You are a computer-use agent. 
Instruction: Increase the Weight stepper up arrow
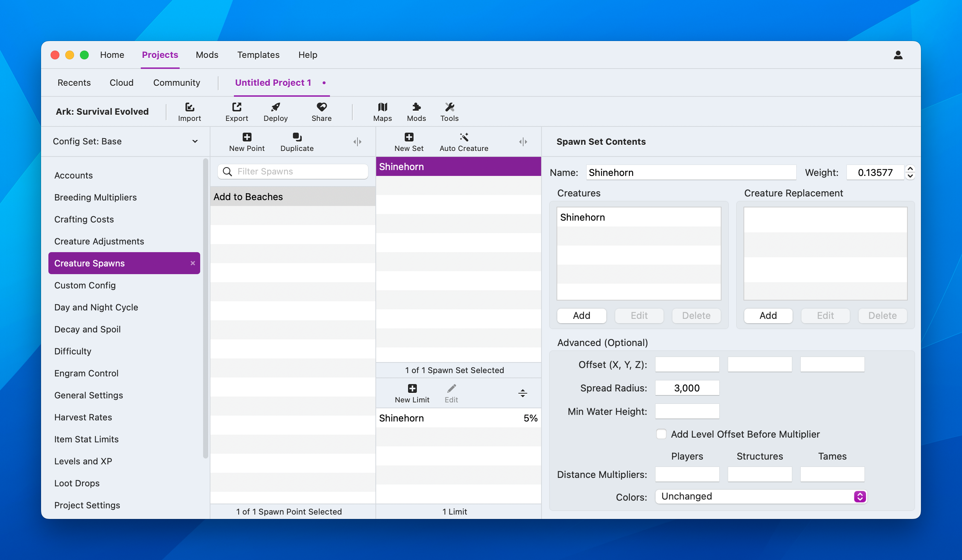pos(910,169)
